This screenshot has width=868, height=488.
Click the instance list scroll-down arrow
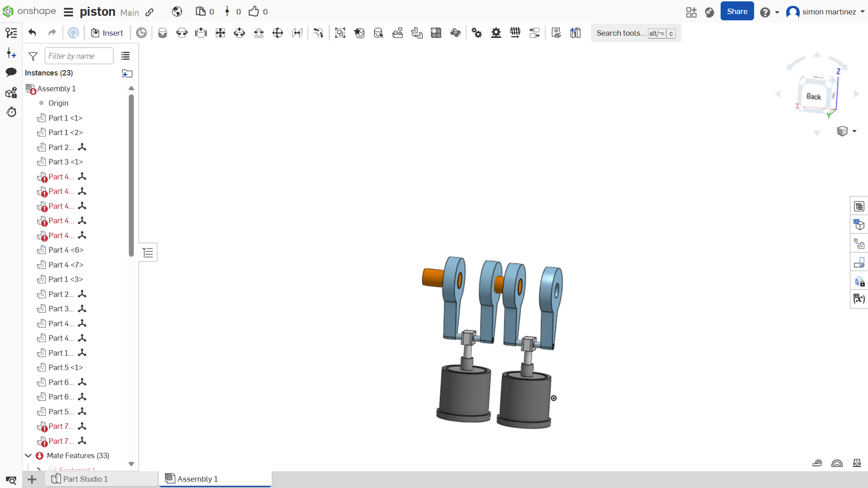tap(131, 464)
